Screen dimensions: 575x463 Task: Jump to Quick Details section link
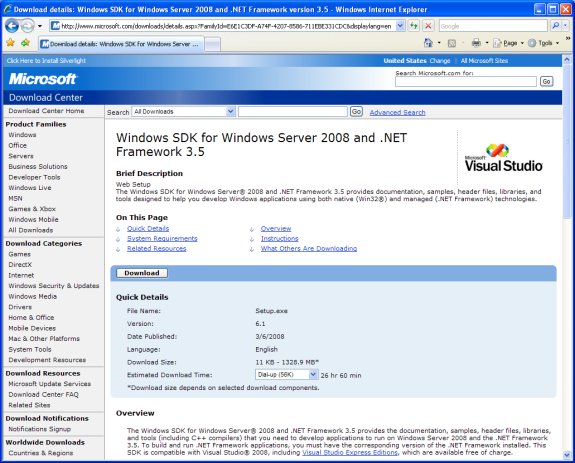click(148, 229)
